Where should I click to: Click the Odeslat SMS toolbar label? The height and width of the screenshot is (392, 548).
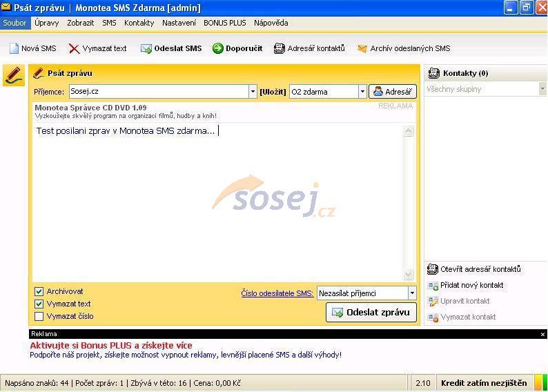coord(178,48)
